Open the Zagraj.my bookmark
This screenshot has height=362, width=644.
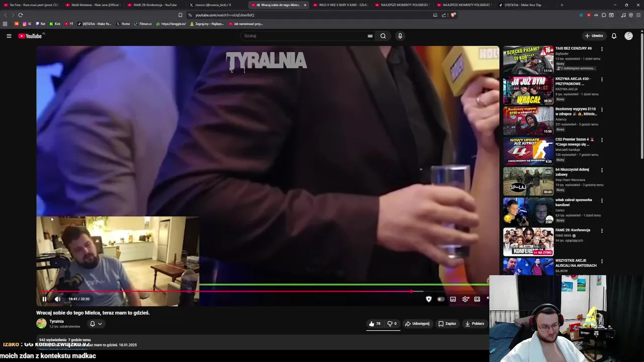click(x=207, y=24)
